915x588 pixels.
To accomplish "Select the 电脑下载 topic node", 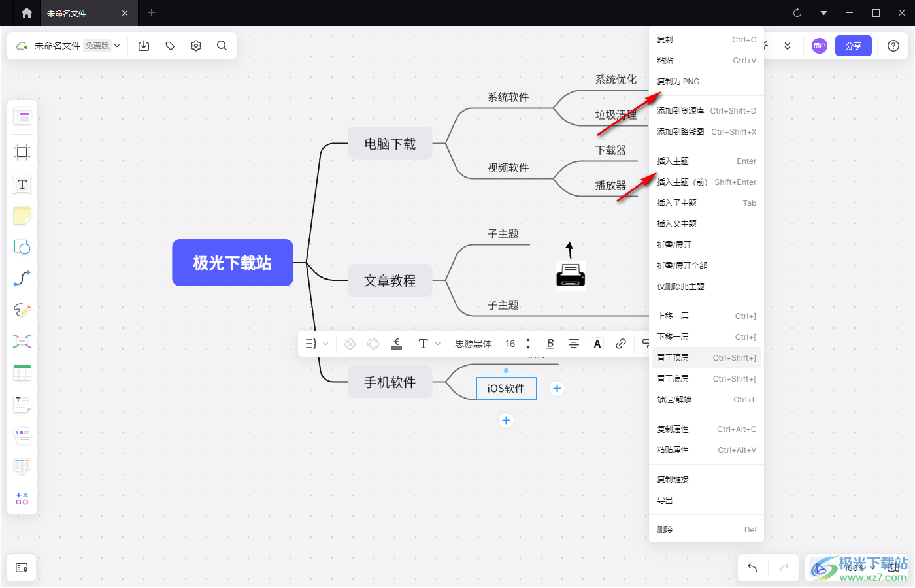I will [x=390, y=144].
